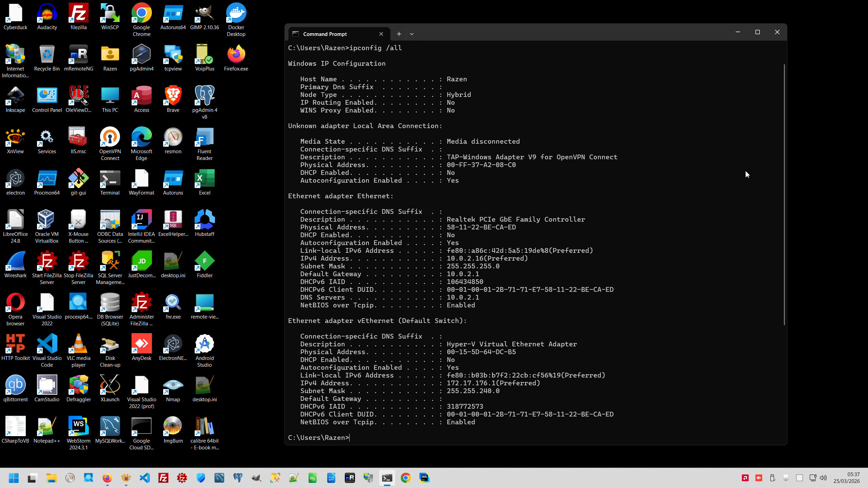Click the Fiddler desktop icon

pos(204,261)
